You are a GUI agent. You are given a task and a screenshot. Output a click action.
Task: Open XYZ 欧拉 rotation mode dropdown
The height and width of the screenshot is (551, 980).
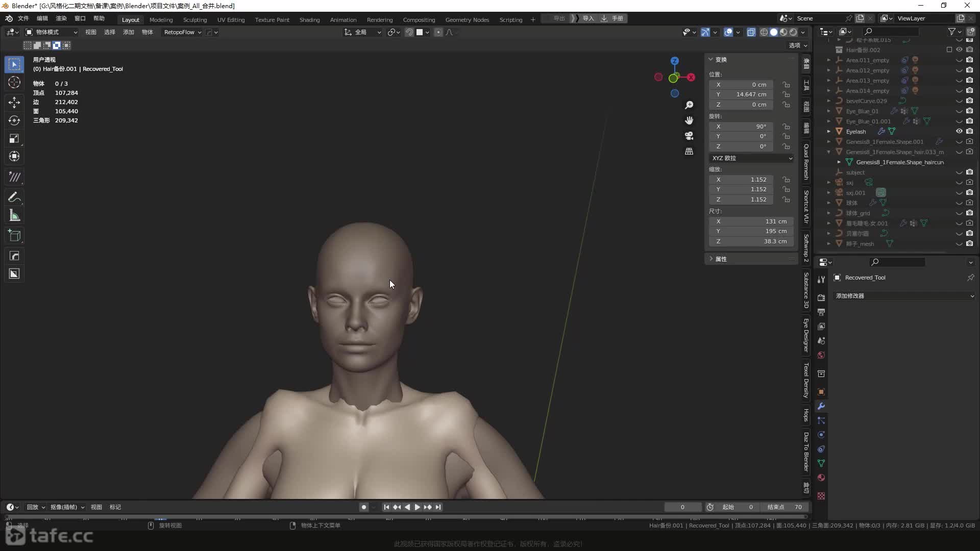752,158
